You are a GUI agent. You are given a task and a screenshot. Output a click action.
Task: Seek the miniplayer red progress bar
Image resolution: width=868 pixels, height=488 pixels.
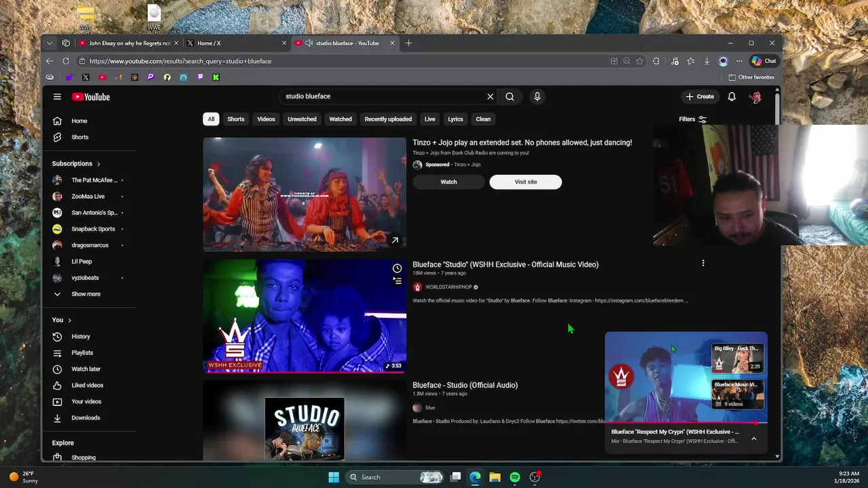click(686, 422)
